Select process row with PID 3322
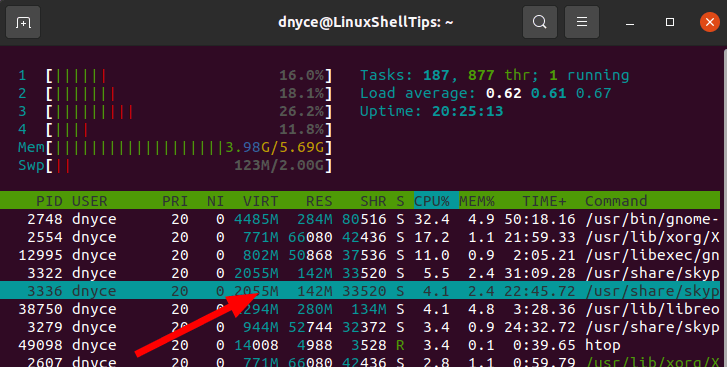The image size is (727, 367). 360,273
